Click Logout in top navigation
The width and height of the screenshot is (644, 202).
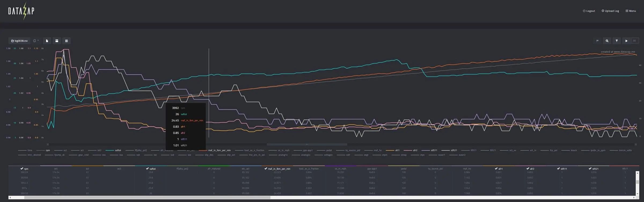(x=589, y=11)
